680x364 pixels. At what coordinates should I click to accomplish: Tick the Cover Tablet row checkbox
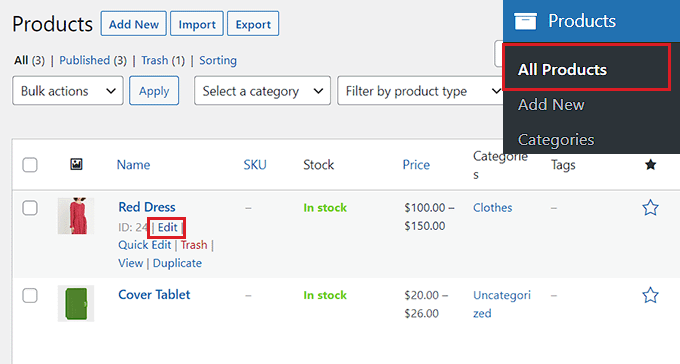click(30, 296)
